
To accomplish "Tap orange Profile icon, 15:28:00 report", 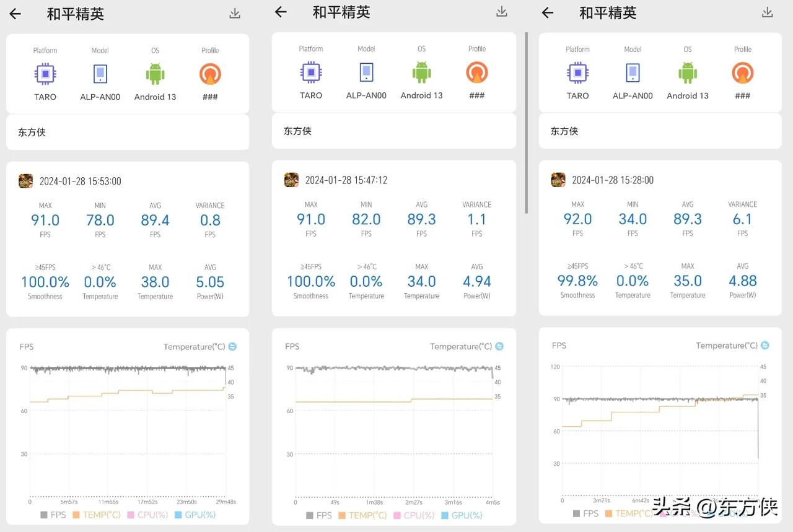I will pyautogui.click(x=743, y=73).
